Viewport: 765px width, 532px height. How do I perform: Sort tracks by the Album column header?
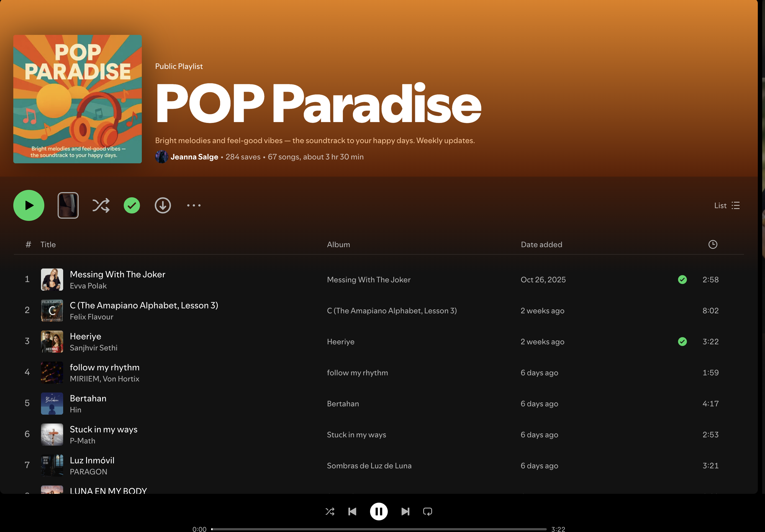[338, 245]
